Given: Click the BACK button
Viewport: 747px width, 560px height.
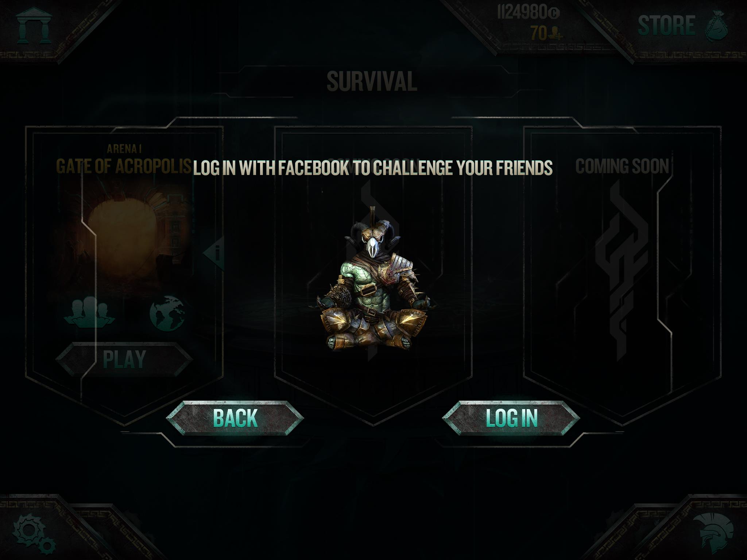Looking at the screenshot, I should click(x=235, y=418).
